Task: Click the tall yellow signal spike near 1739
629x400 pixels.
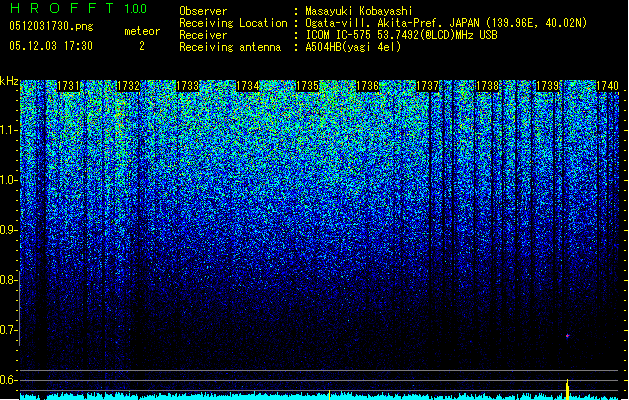Action: pyautogui.click(x=567, y=390)
